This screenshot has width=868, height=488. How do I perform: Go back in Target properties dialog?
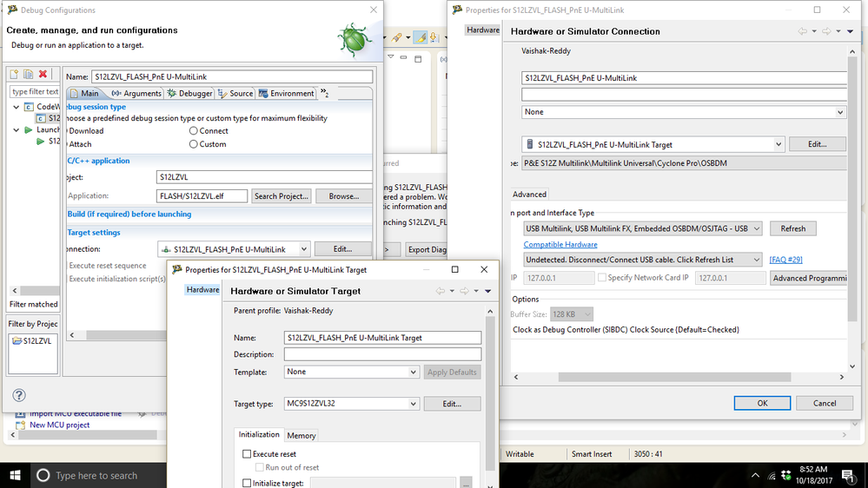click(x=441, y=291)
